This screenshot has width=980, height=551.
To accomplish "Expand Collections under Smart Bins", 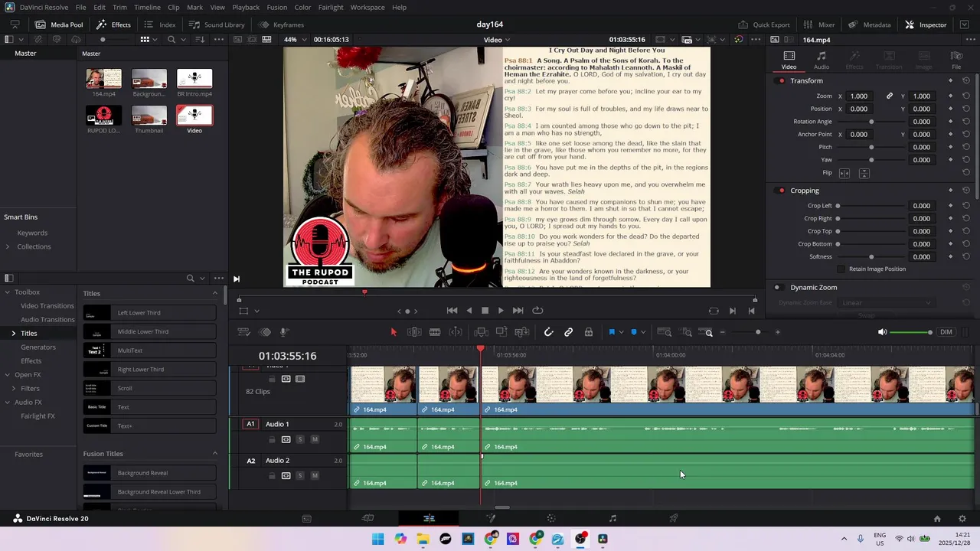I will (x=8, y=246).
